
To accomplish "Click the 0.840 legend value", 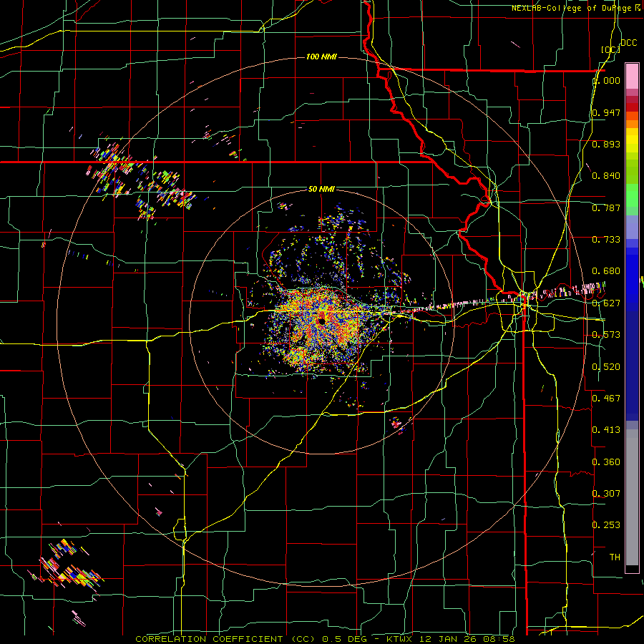I will [606, 176].
